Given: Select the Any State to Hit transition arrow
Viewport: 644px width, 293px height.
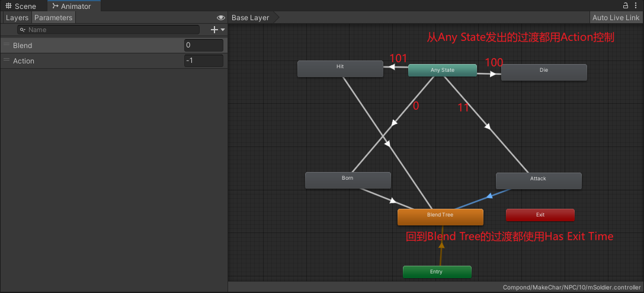Looking at the screenshot, I should (393, 67).
